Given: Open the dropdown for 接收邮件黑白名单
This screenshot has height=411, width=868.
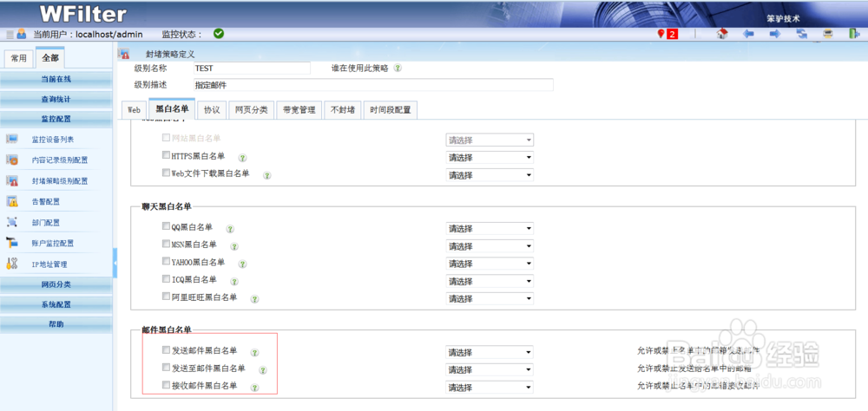Looking at the screenshot, I should (x=490, y=388).
